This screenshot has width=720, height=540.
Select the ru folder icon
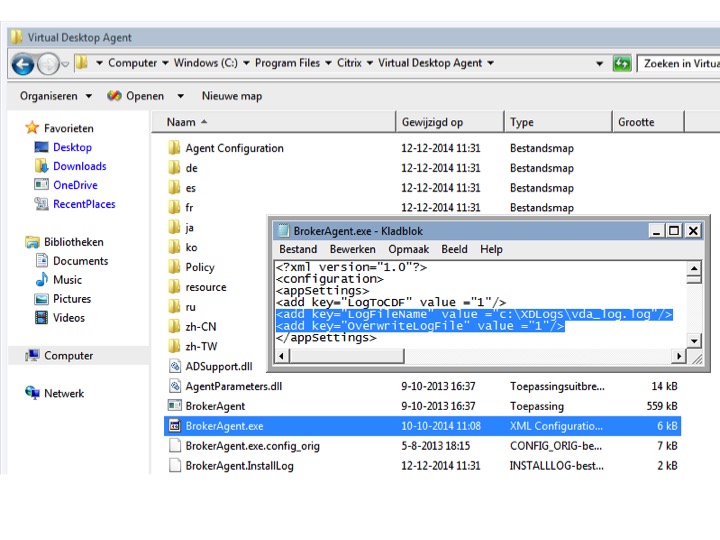pos(174,306)
